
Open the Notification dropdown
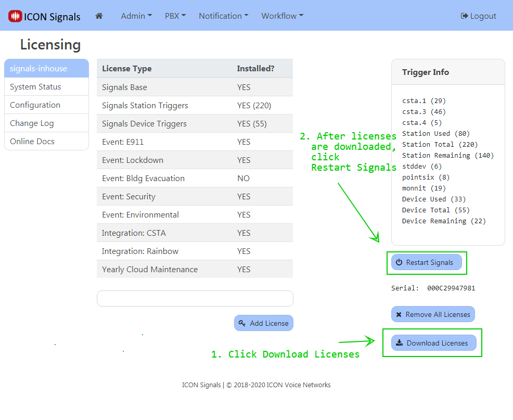[223, 16]
